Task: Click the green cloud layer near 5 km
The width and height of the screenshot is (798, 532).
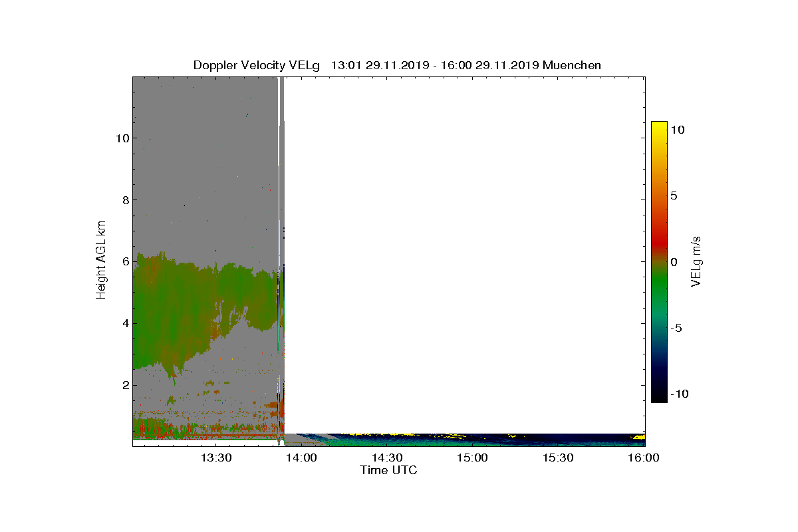Action: pos(199,306)
